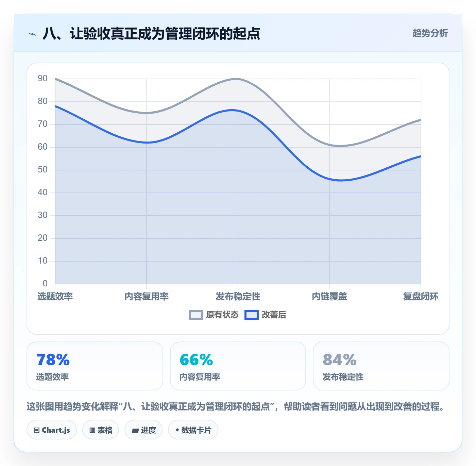Click the diamond icon in 数据卡片 chip
Image resolution: width=476 pixels, height=466 pixels.
point(177,430)
